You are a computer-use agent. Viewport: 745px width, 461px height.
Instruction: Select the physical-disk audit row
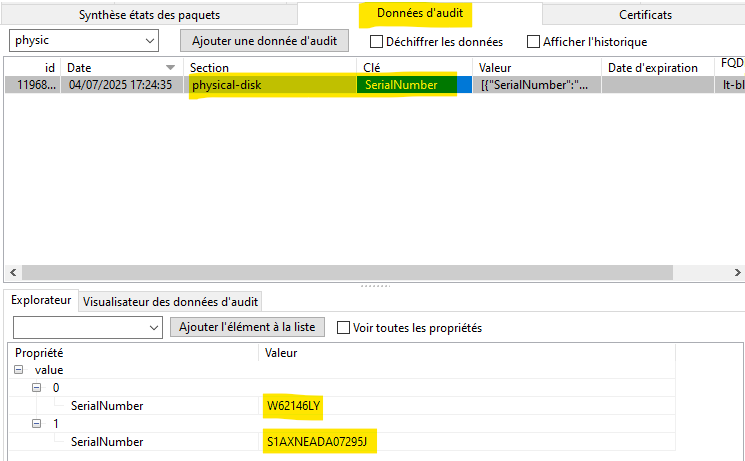click(270, 85)
